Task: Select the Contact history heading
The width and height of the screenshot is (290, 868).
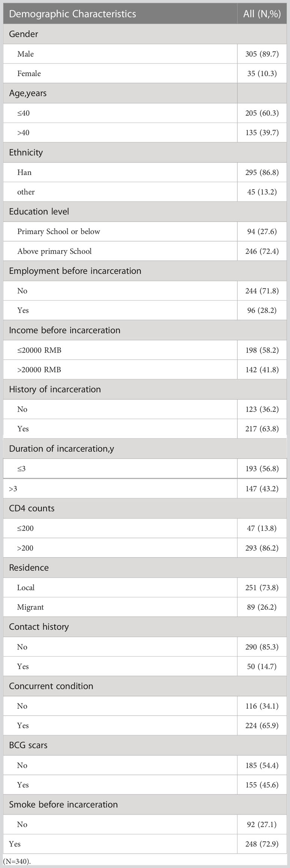Action: (x=39, y=626)
